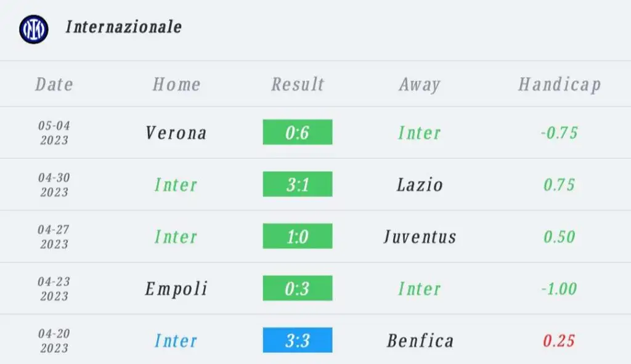The width and height of the screenshot is (631, 364).
Task: Select the Date column header
Action: 54,84
